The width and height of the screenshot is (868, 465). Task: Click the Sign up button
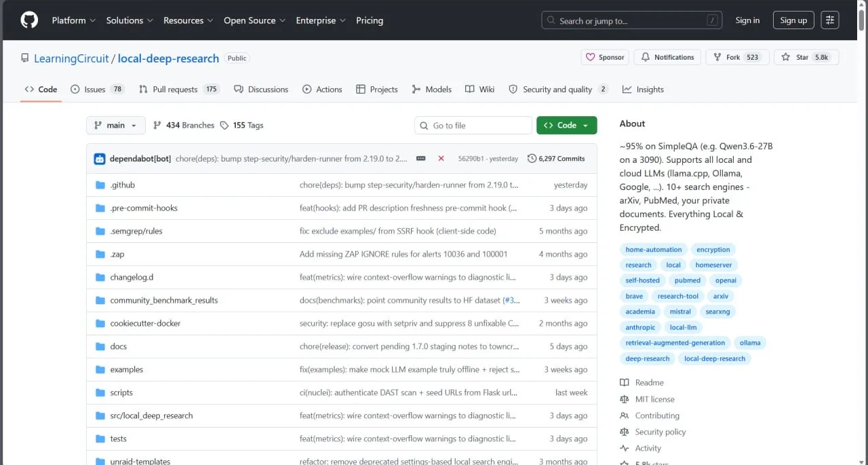point(793,20)
